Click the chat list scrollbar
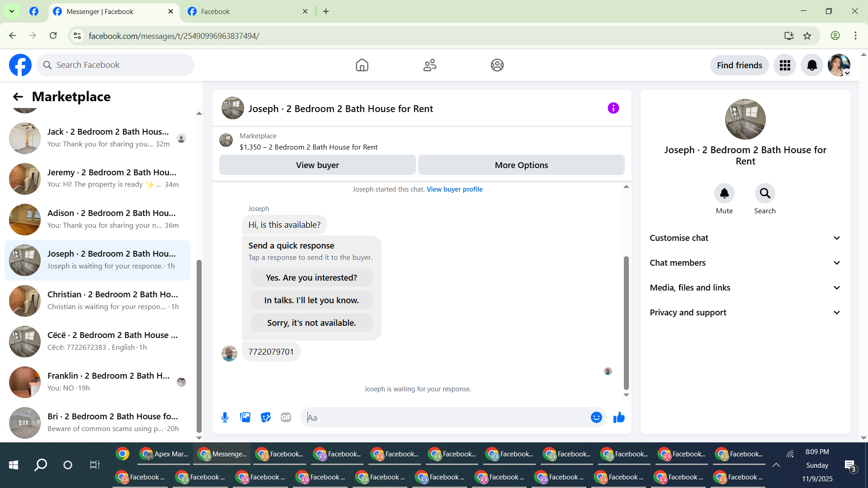The width and height of the screenshot is (868, 488). coord(199,347)
